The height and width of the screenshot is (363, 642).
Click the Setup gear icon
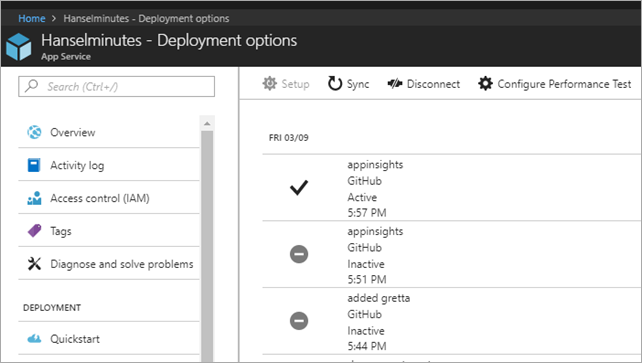(269, 83)
